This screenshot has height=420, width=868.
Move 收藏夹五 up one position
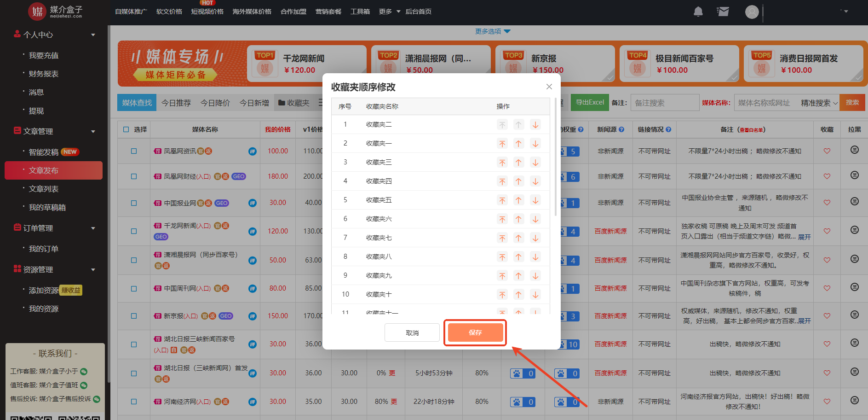click(518, 200)
